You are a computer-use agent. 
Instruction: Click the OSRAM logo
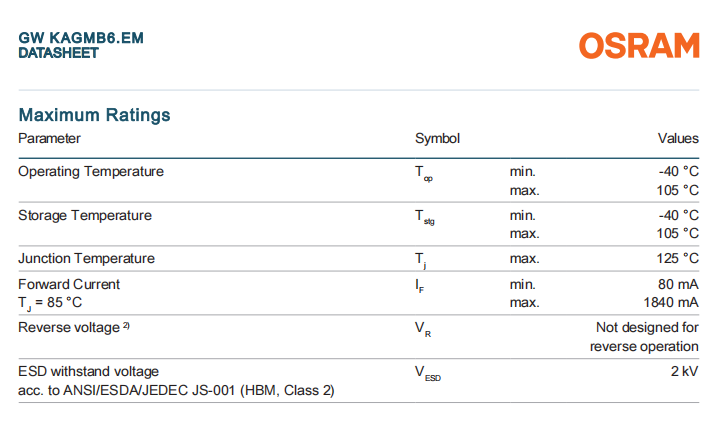coord(638,46)
